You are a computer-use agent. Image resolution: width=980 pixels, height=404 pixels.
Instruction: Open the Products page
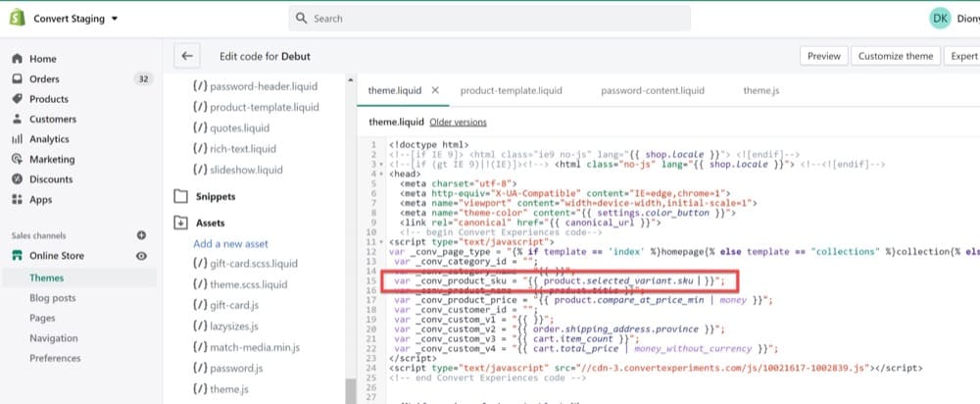(49, 99)
